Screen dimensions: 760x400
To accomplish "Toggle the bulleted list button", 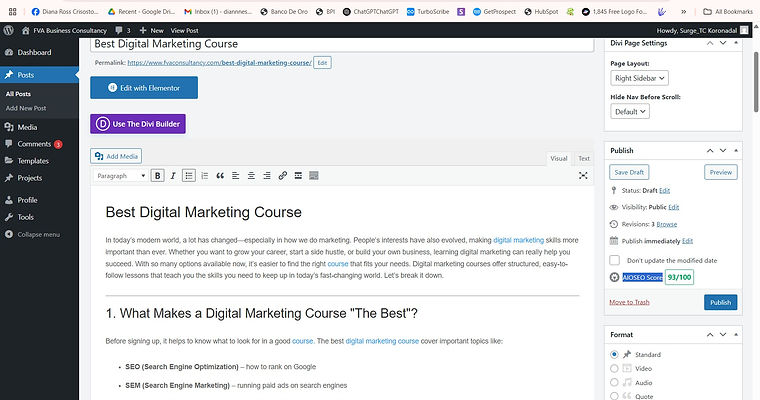I will click(189, 176).
